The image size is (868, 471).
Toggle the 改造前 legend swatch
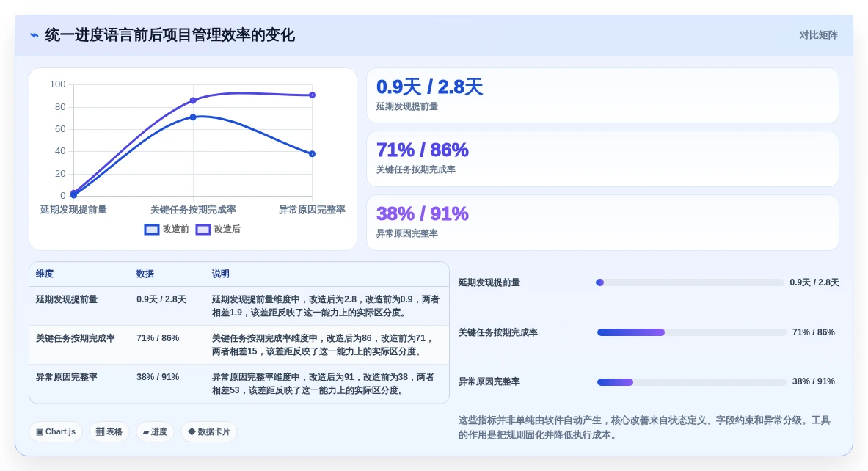tap(152, 229)
